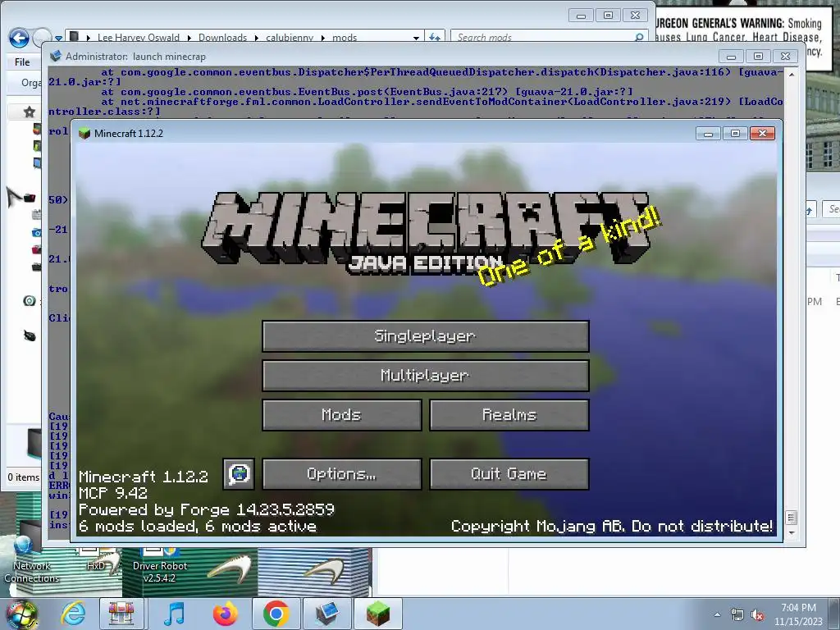Click the MCP 9.42 text
Screen dimensions: 840x630
[x=112, y=493]
